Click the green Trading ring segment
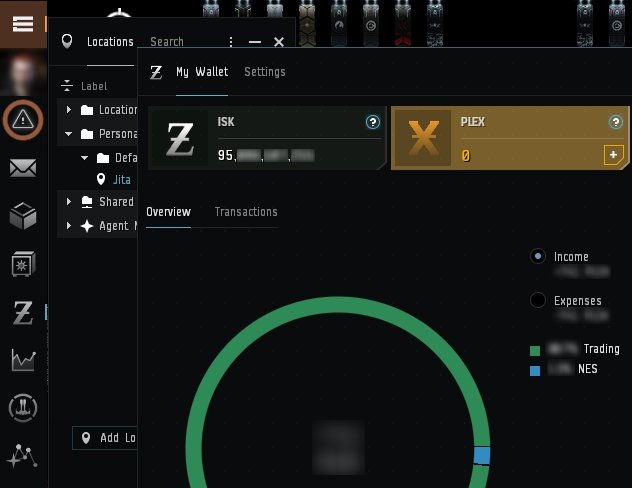This screenshot has width=632, height=488. pos(338,305)
